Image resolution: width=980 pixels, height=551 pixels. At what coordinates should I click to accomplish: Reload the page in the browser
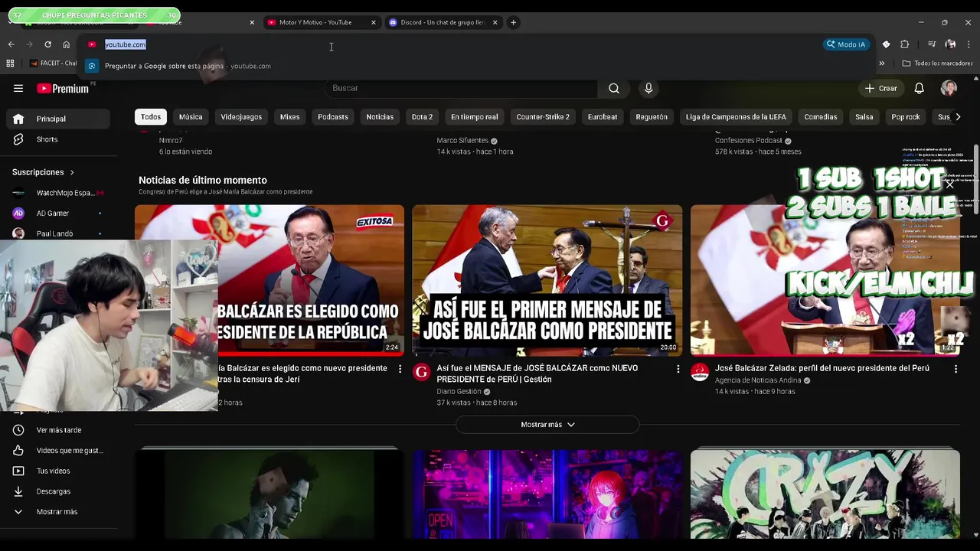tap(47, 44)
